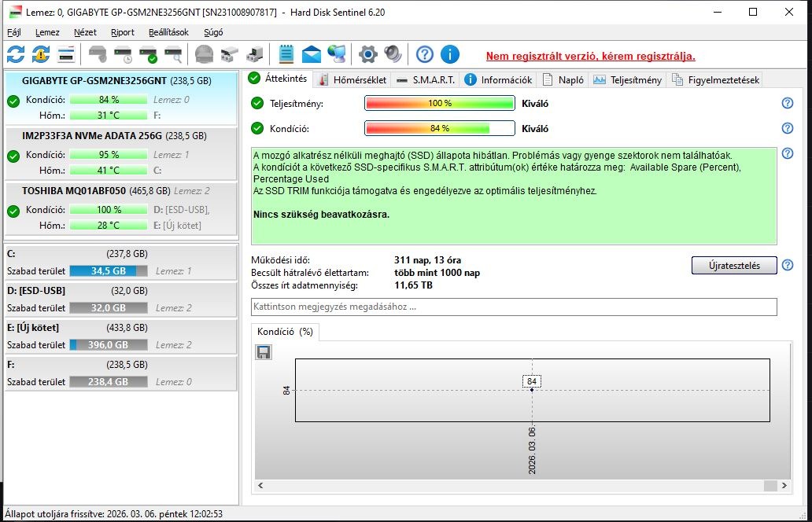Screen dimensions: 812x522
Task: Click the disk with clock toolbar icon
Action: click(x=124, y=54)
